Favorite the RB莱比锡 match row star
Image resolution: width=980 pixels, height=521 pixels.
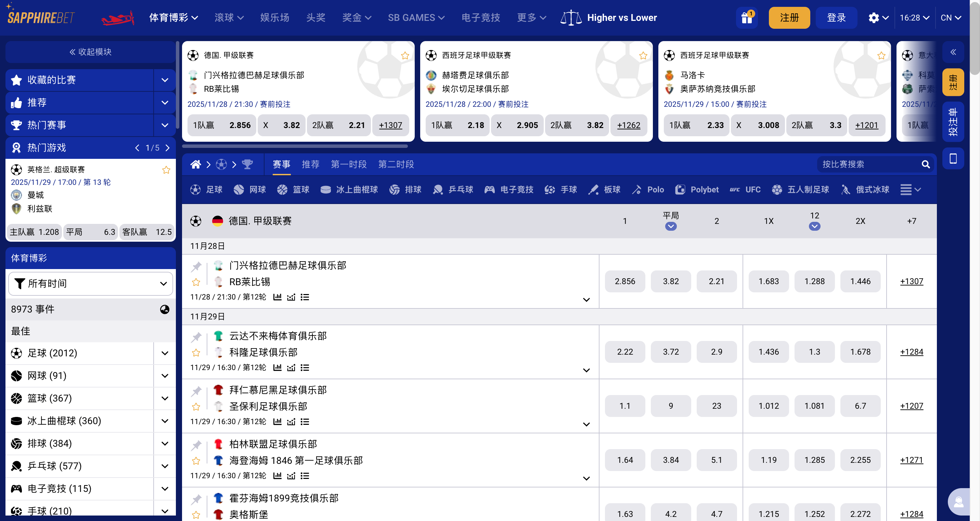[196, 282]
